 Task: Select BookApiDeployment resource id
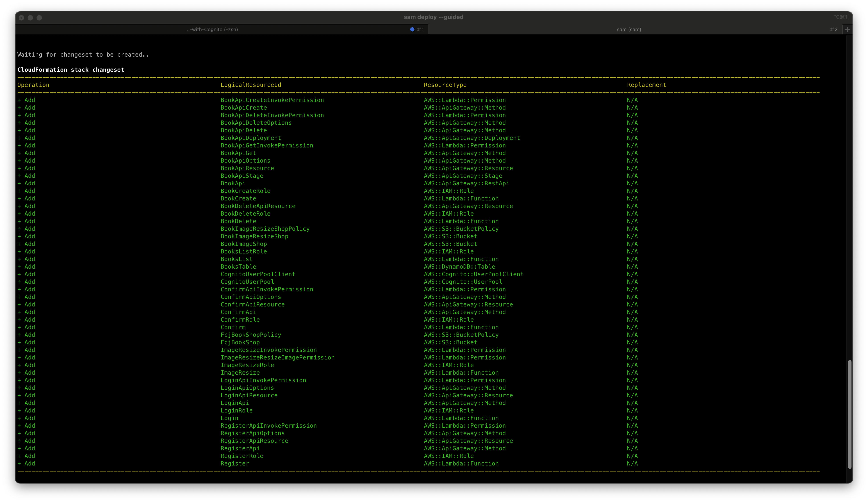(x=251, y=138)
